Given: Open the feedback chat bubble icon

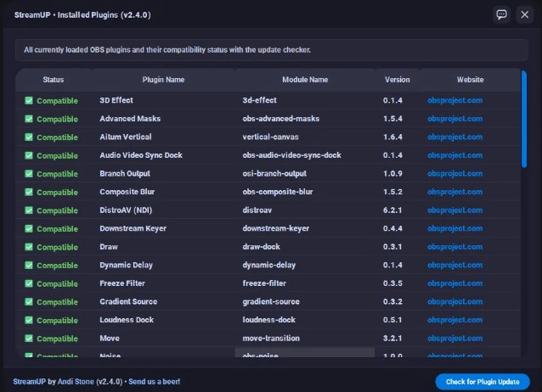Looking at the screenshot, I should click(501, 14).
